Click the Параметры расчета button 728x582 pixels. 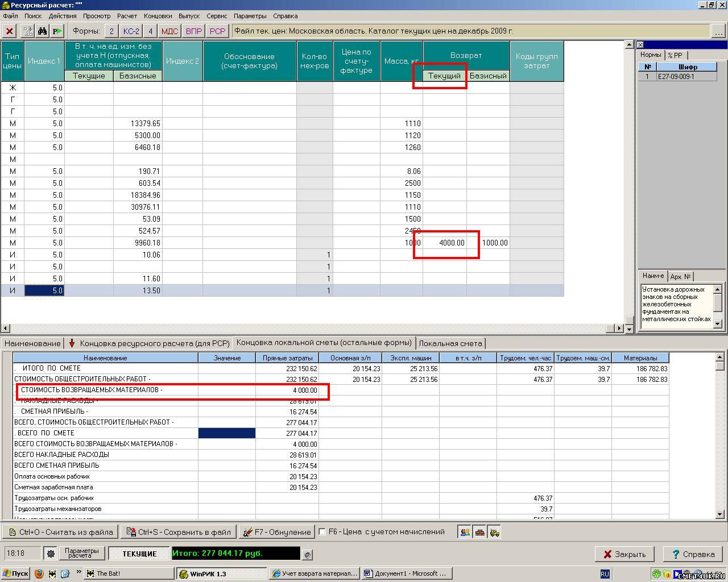pyautogui.click(x=82, y=553)
